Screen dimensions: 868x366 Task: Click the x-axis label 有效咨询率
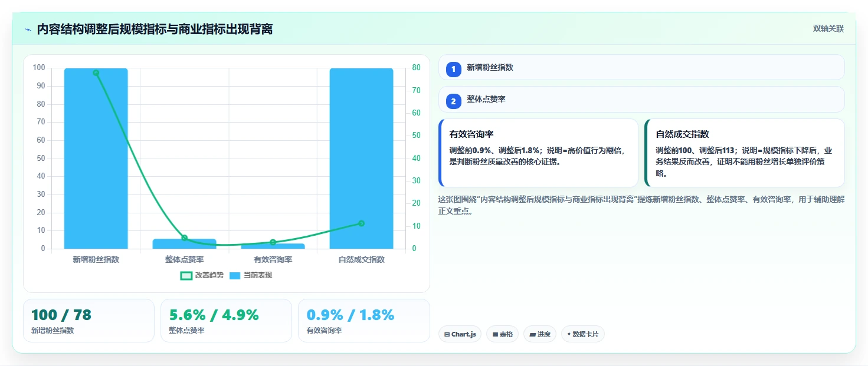(273, 259)
